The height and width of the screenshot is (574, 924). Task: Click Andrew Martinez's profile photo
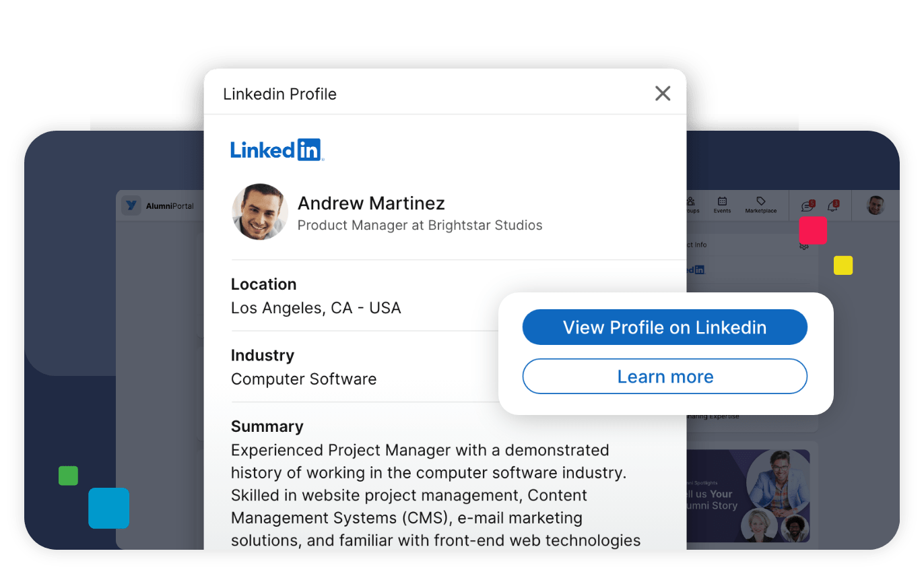pos(260,212)
